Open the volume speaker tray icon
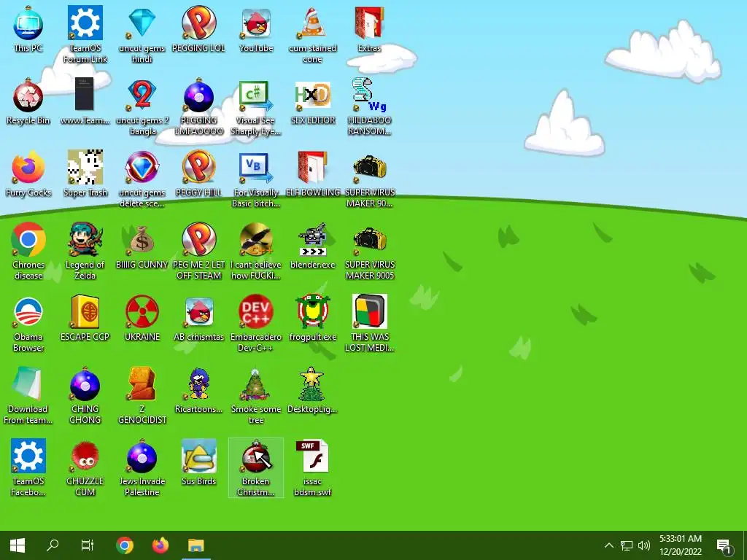Screen dimensions: 747x560 point(644,545)
